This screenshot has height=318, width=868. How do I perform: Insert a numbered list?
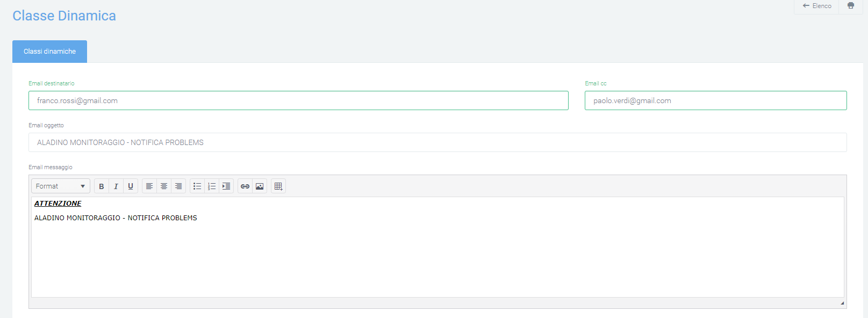coord(212,186)
